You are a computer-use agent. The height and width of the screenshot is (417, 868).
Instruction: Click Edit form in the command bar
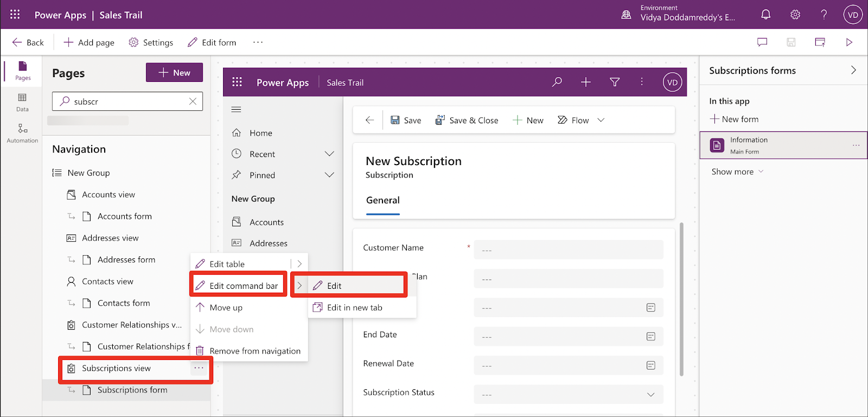[212, 42]
